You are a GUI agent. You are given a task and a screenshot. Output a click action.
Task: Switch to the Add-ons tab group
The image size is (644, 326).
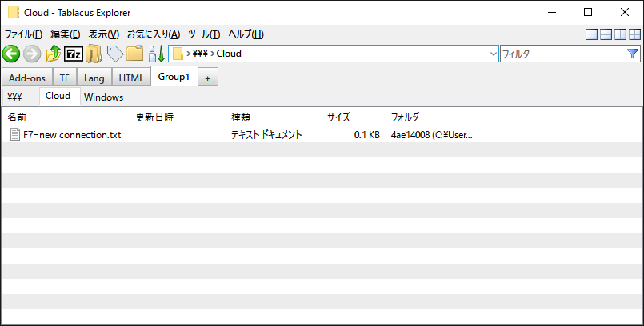(27, 78)
